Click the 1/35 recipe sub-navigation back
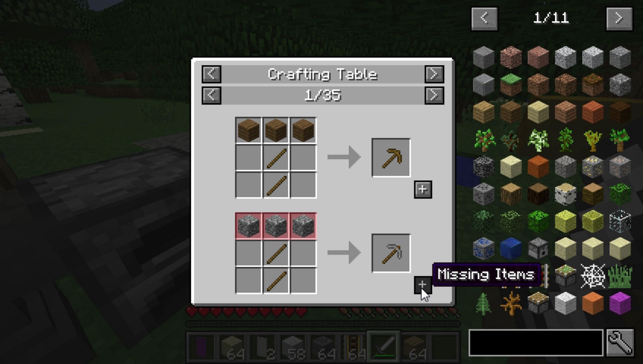Image resolution: width=643 pixels, height=364 pixels. pyautogui.click(x=212, y=95)
